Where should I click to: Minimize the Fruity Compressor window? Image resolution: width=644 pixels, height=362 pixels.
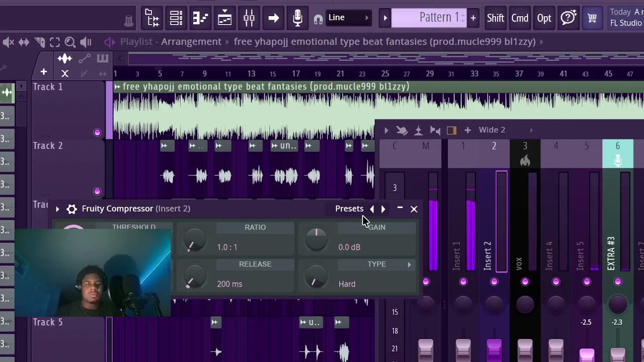[x=400, y=208]
